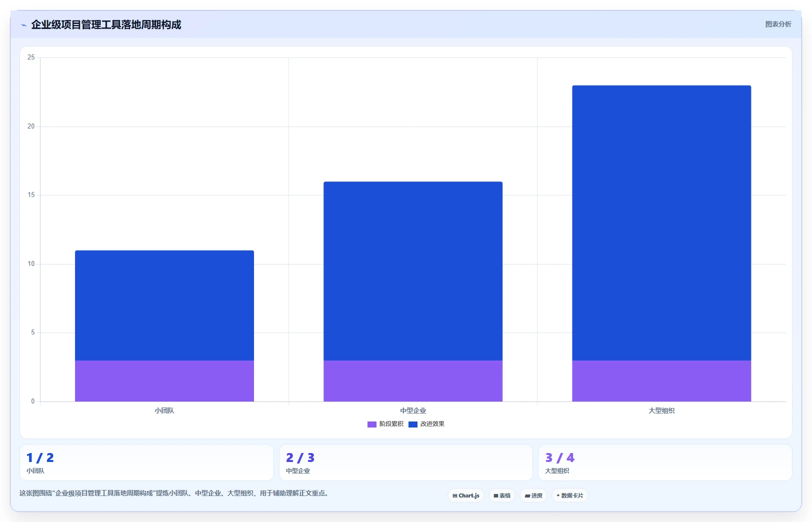Open the 3 / 4 大型组织 data card
The height and width of the screenshot is (522, 812).
pos(665,462)
